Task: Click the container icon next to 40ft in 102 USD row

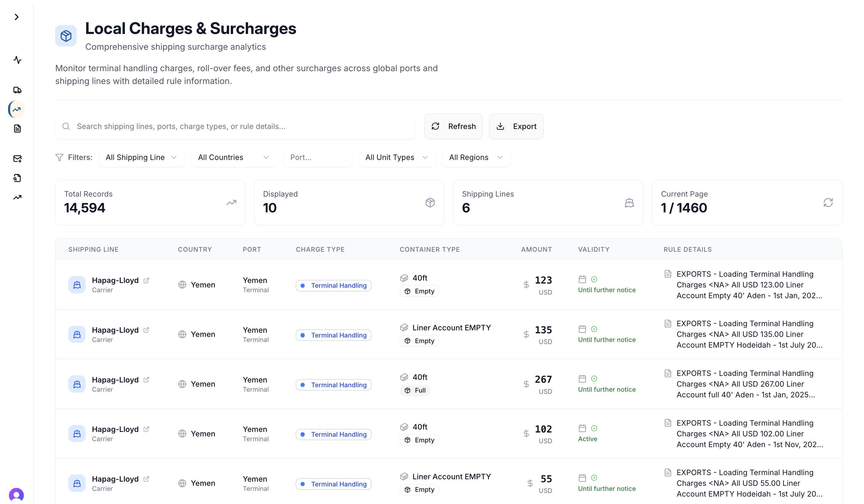Action: (404, 427)
